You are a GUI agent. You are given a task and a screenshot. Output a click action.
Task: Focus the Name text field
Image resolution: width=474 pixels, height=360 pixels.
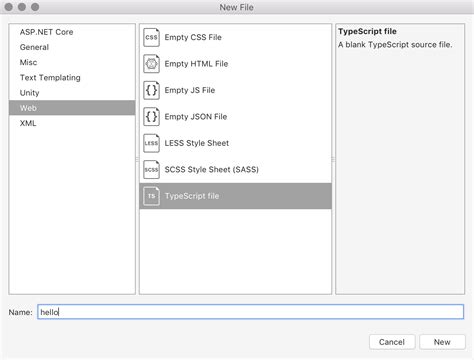click(250, 312)
